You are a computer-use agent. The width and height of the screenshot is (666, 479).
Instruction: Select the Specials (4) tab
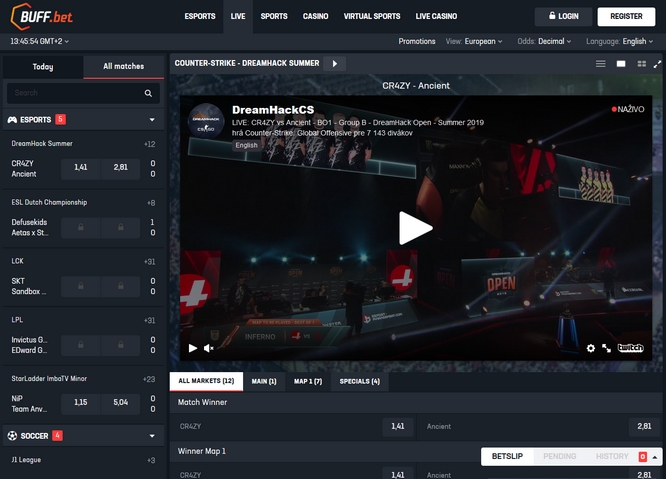click(x=360, y=381)
